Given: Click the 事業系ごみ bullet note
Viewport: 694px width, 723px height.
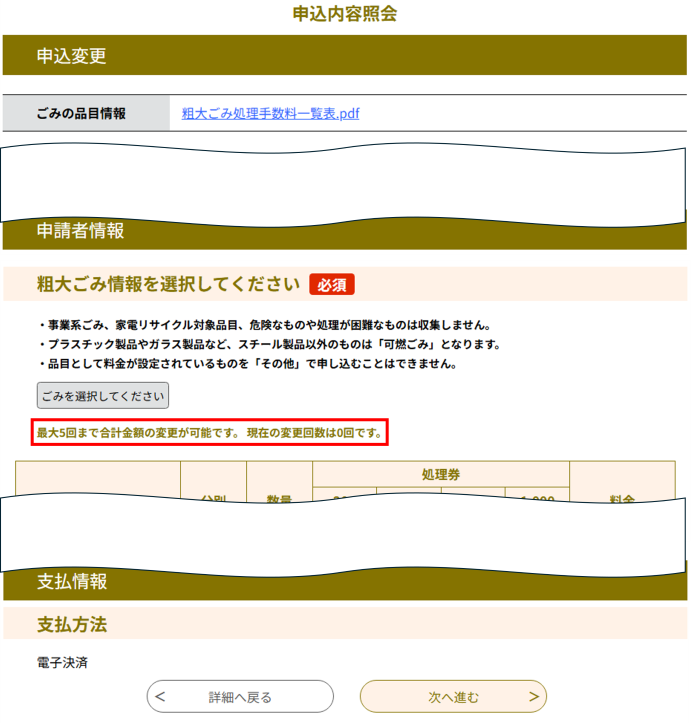Looking at the screenshot, I should 265,325.
